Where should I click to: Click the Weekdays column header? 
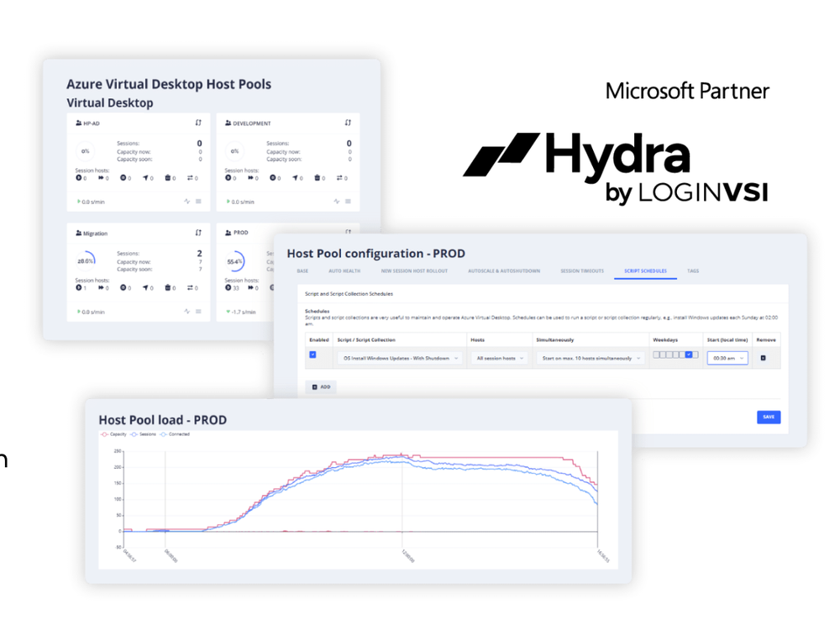665,339
